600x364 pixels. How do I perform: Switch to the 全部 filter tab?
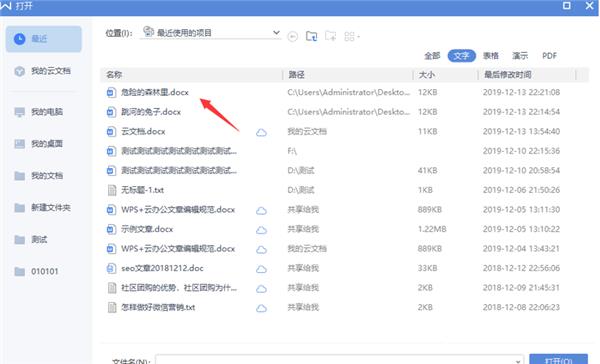(432, 56)
